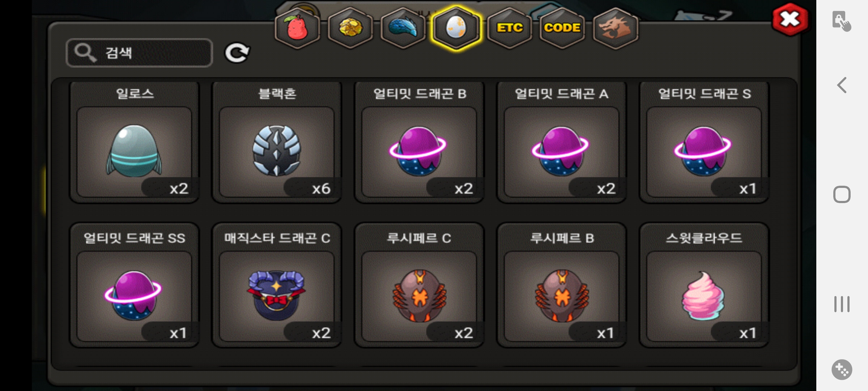Select the 루시페르 C egg
This screenshot has height=391, width=868.
point(419,285)
